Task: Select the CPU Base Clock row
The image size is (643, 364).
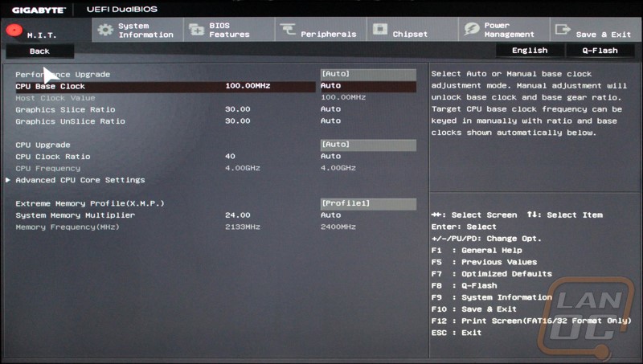Action: pos(50,86)
